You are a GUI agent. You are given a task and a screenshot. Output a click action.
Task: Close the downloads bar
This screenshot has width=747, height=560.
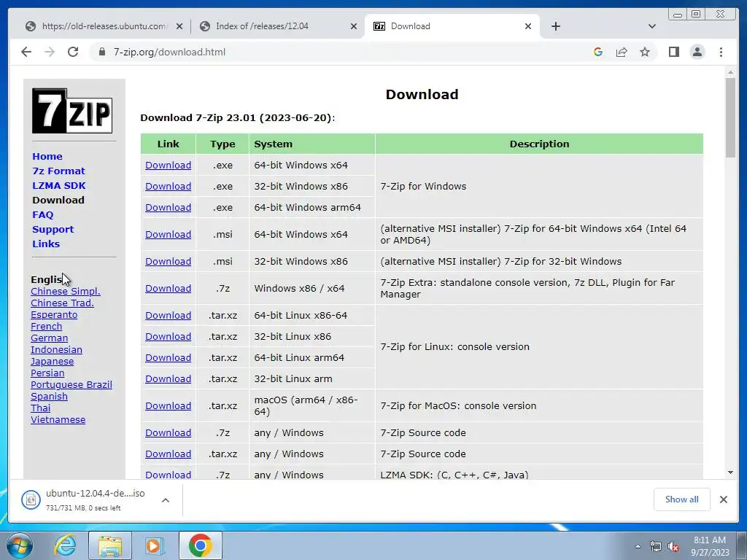click(723, 499)
